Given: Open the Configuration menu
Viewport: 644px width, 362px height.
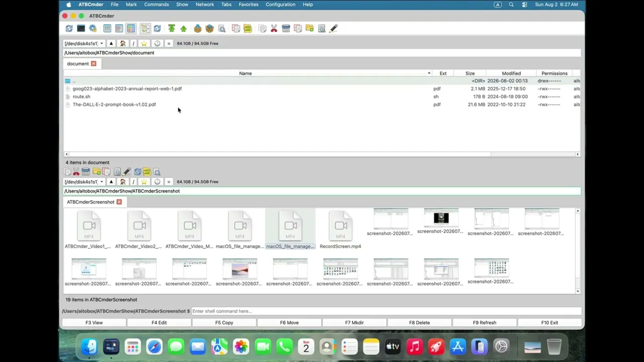Looking at the screenshot, I should pos(281,5).
